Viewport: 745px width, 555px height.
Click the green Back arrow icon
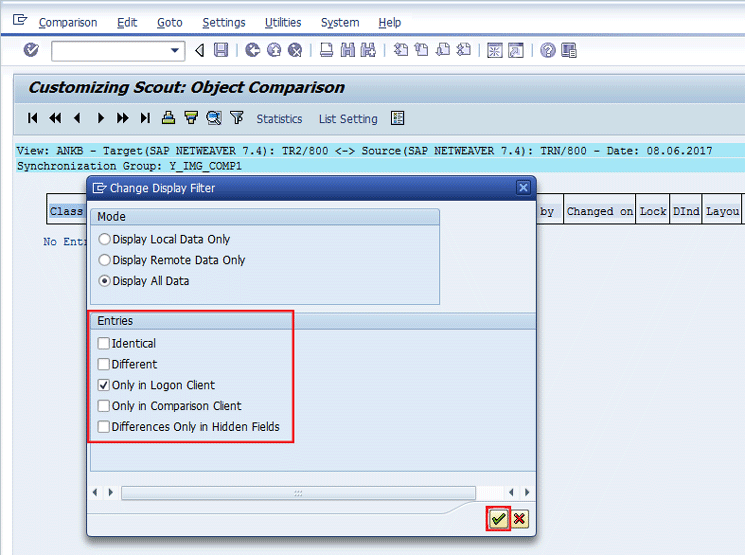tap(252, 50)
